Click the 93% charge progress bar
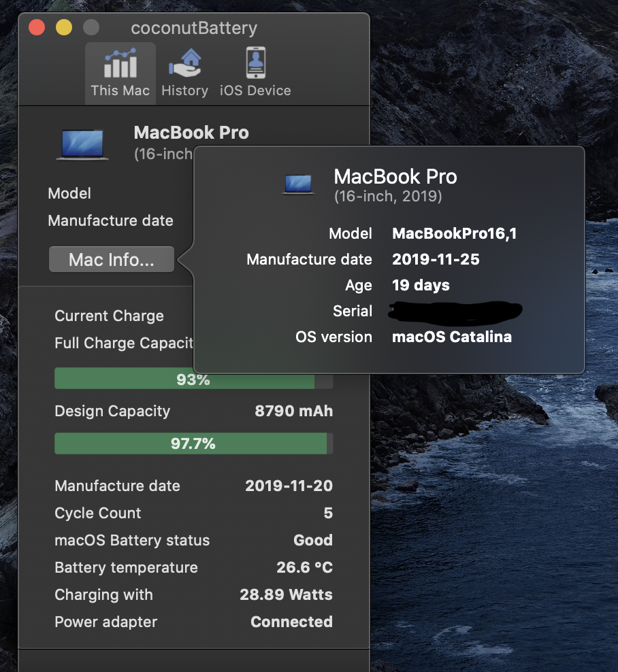The height and width of the screenshot is (672, 618). tap(194, 380)
